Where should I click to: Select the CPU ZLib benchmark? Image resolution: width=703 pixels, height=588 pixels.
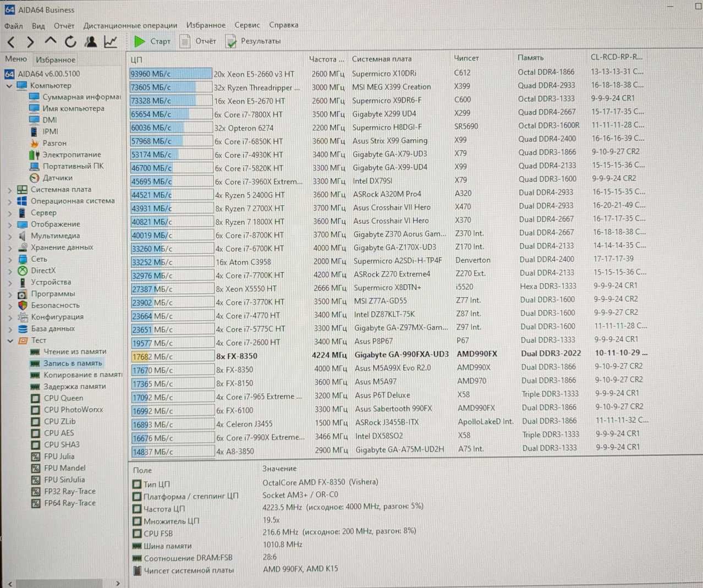[x=53, y=421]
